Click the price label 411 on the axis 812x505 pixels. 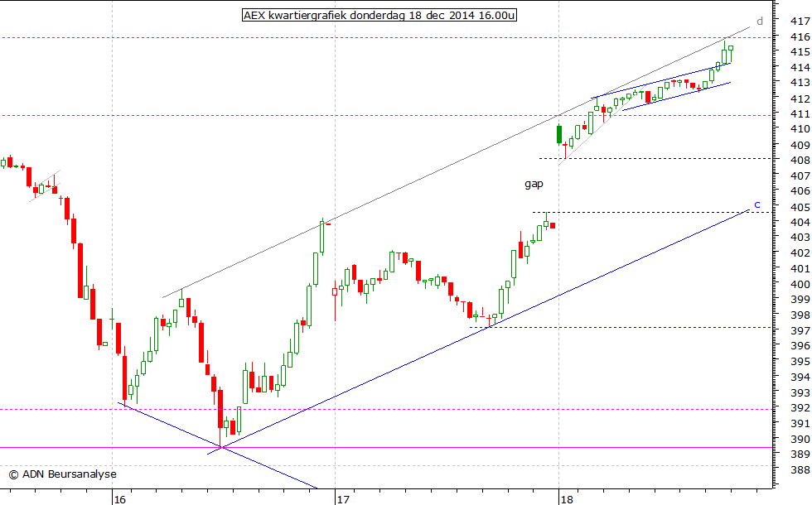tap(800, 114)
